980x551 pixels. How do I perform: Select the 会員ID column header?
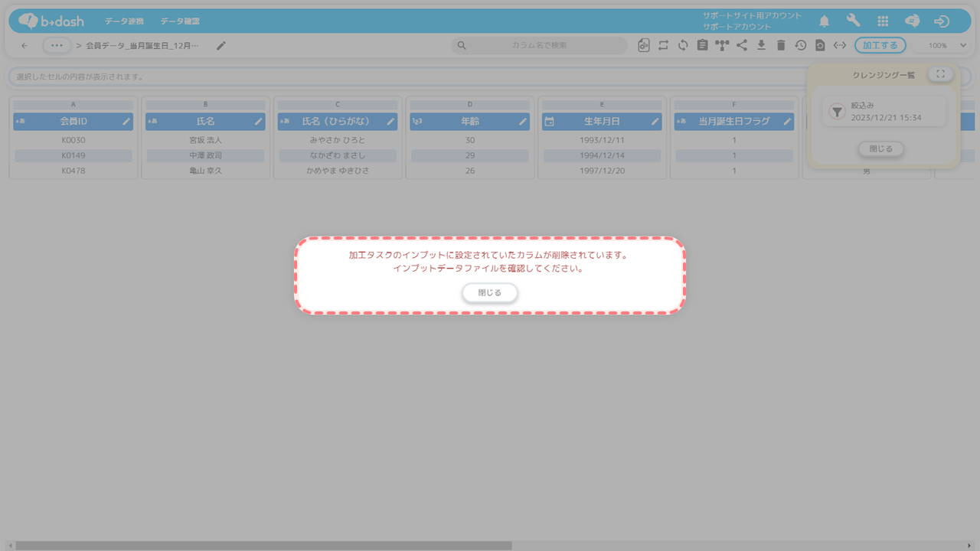(x=73, y=121)
